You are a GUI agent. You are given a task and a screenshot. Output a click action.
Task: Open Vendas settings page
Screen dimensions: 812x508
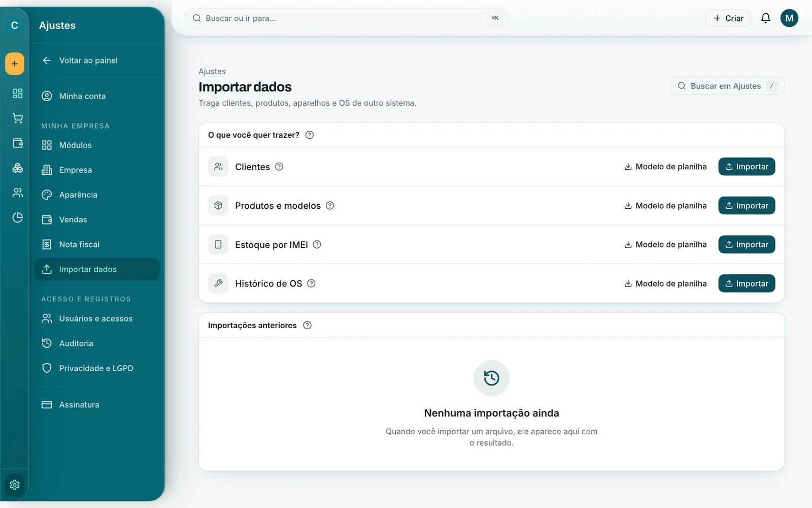click(97, 219)
